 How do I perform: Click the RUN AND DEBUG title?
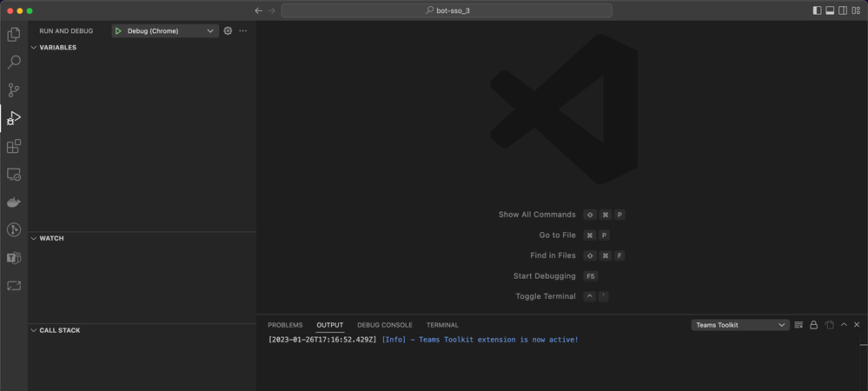[66, 31]
